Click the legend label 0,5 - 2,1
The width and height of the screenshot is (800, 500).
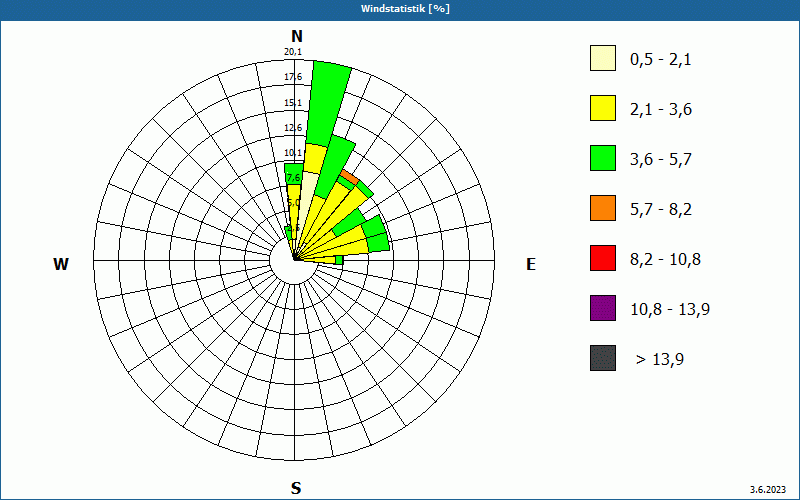coord(661,60)
